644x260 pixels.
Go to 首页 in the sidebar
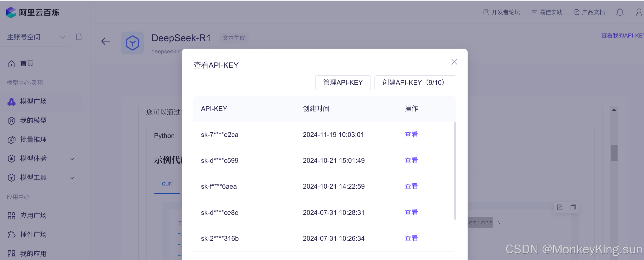click(x=26, y=63)
